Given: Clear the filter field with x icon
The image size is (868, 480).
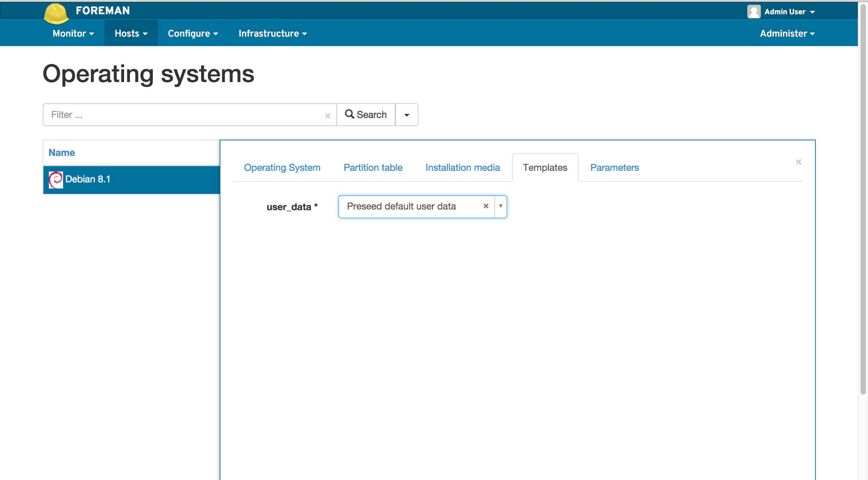Looking at the screenshot, I should click(x=328, y=116).
